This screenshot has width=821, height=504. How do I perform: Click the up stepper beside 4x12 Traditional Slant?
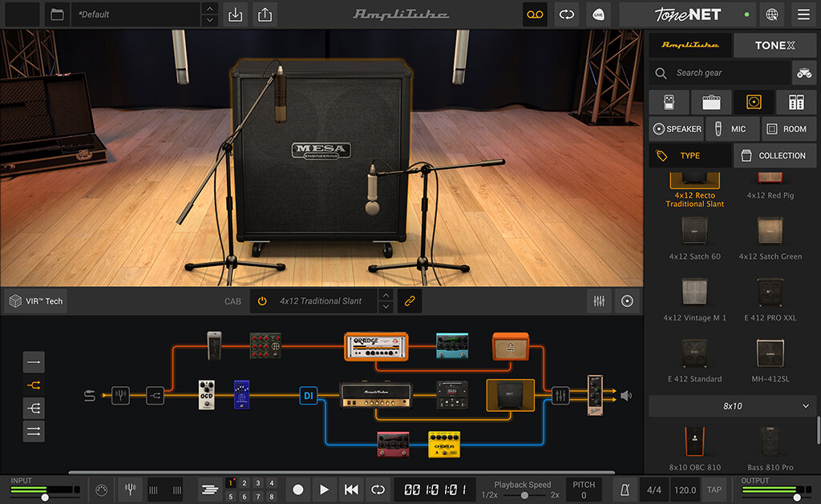pyautogui.click(x=386, y=296)
